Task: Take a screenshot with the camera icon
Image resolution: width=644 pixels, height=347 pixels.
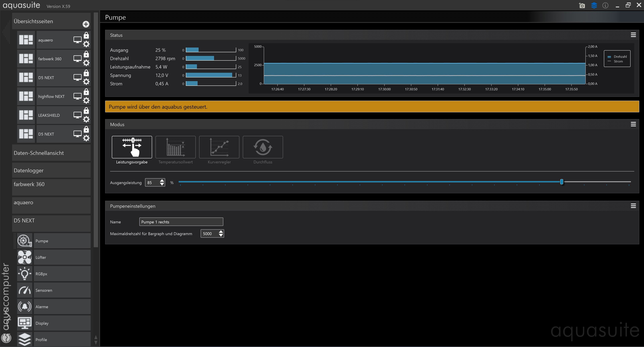Action: click(582, 6)
